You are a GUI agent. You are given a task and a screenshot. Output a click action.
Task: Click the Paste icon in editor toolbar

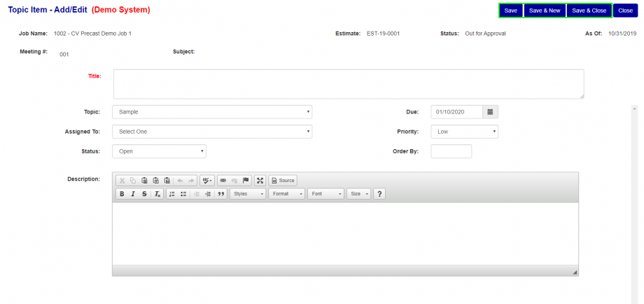(x=144, y=180)
